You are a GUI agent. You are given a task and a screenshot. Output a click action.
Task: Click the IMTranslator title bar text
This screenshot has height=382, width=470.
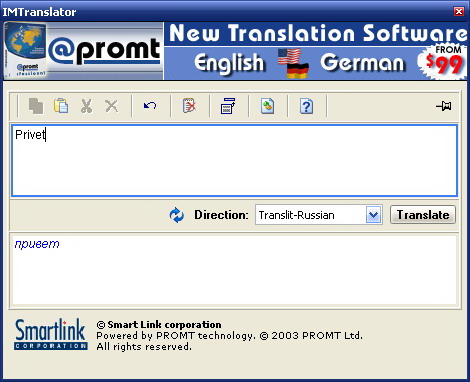[x=39, y=12]
